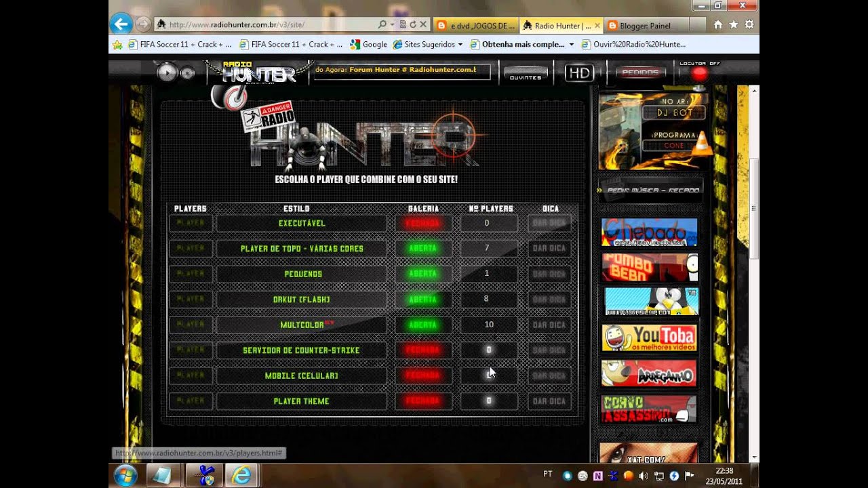The width and height of the screenshot is (868, 488).
Task: Open the Pombo Bebo partner banner
Action: [x=649, y=268]
